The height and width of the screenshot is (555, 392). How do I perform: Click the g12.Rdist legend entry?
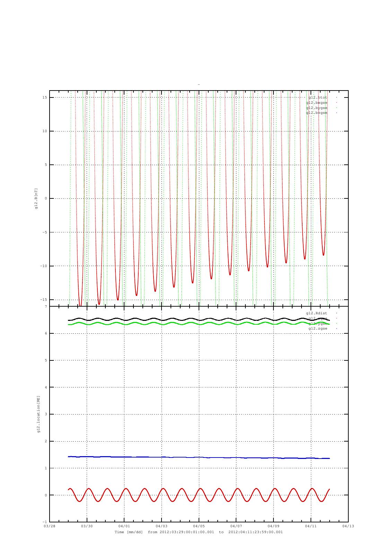coord(317,313)
